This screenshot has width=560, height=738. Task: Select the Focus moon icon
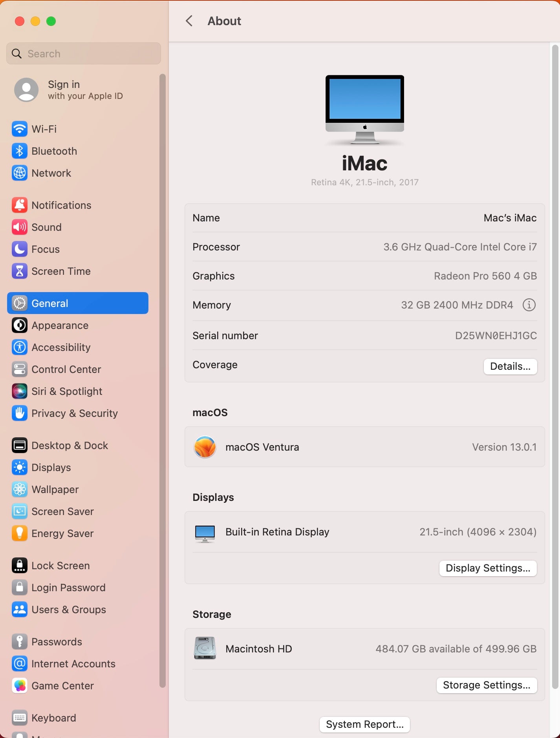point(20,249)
